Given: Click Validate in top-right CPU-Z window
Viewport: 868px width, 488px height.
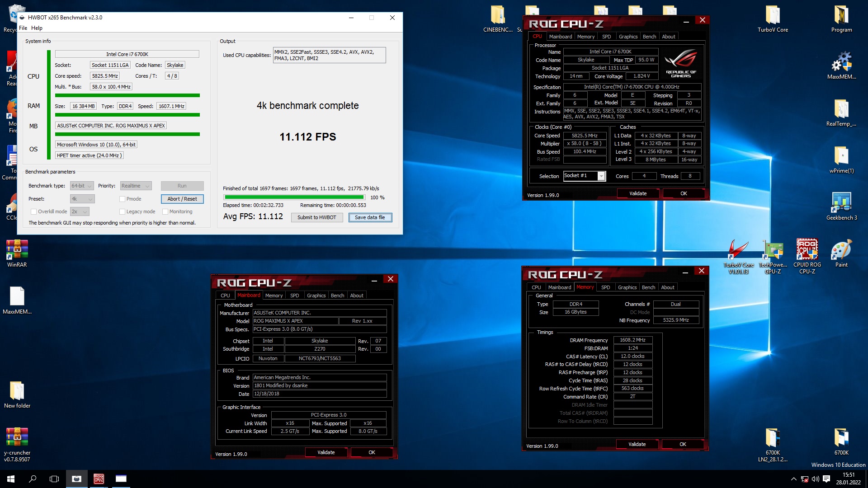Looking at the screenshot, I should (x=638, y=193).
